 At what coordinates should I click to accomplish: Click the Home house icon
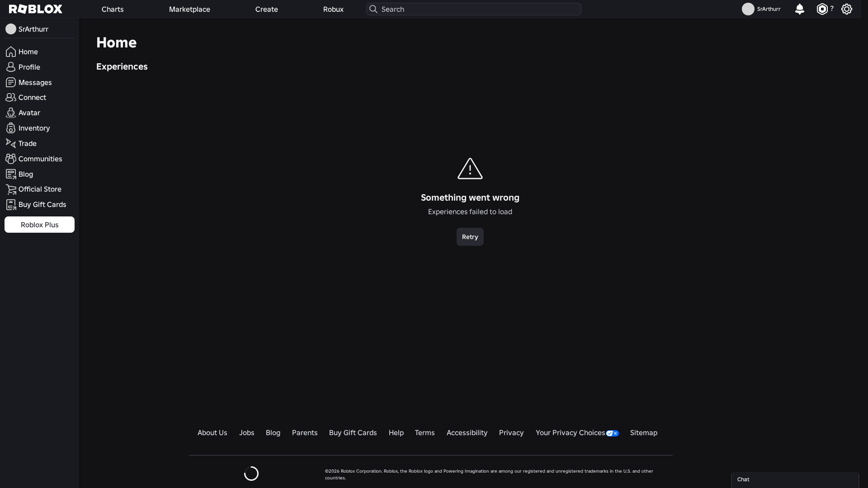click(x=11, y=52)
